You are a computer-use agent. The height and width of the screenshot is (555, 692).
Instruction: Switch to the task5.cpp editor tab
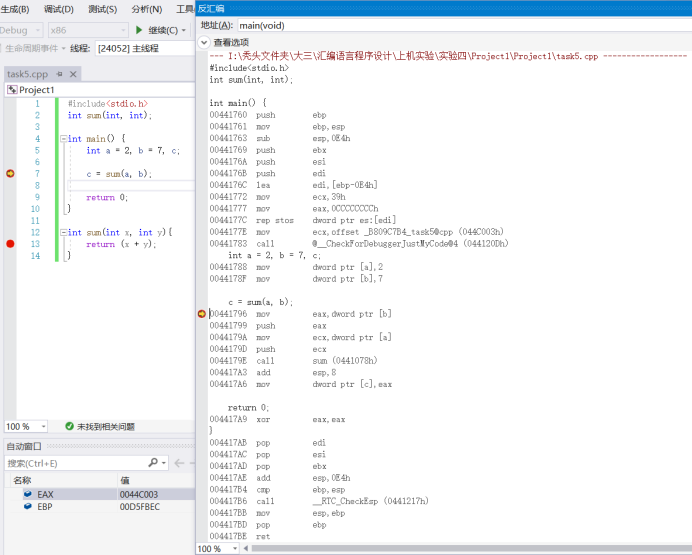click(x=27, y=74)
